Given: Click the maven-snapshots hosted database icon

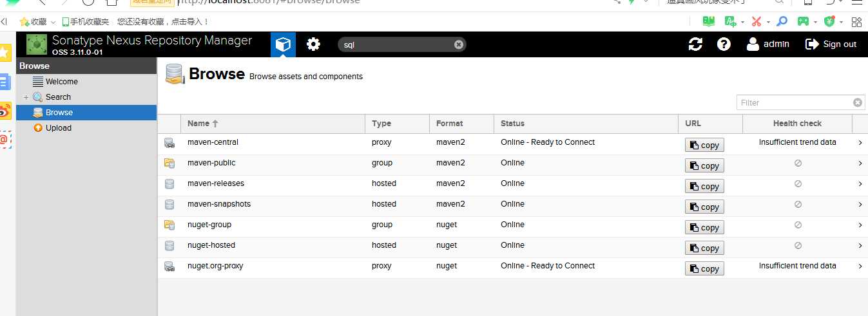Looking at the screenshot, I should (x=169, y=205).
